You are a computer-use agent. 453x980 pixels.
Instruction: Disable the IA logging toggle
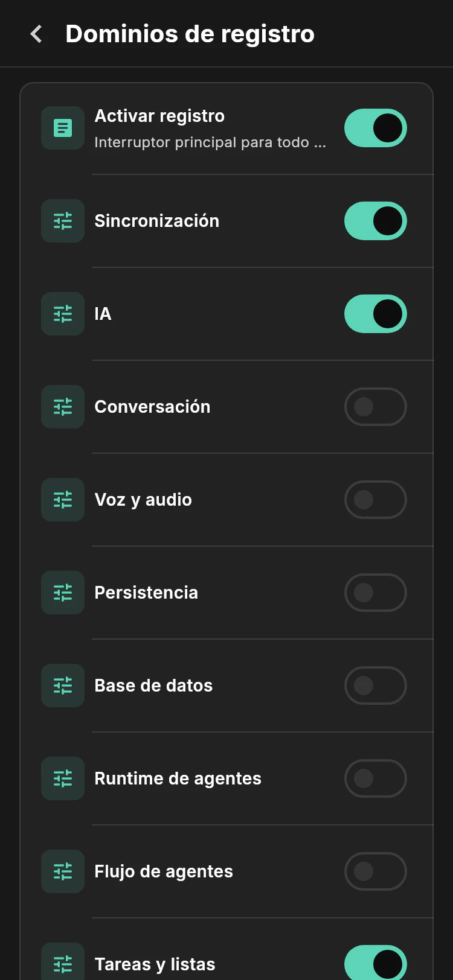tap(376, 314)
